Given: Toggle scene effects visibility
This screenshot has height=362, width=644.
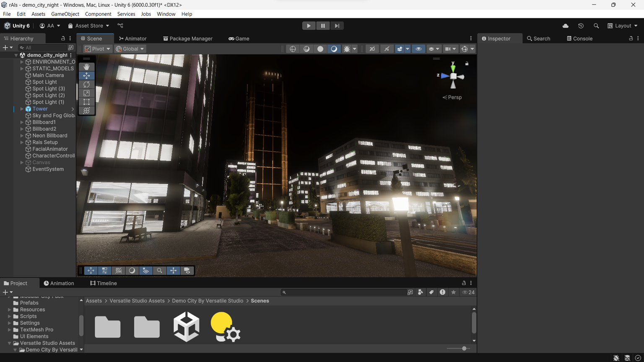Looking at the screenshot, I should (400, 49).
